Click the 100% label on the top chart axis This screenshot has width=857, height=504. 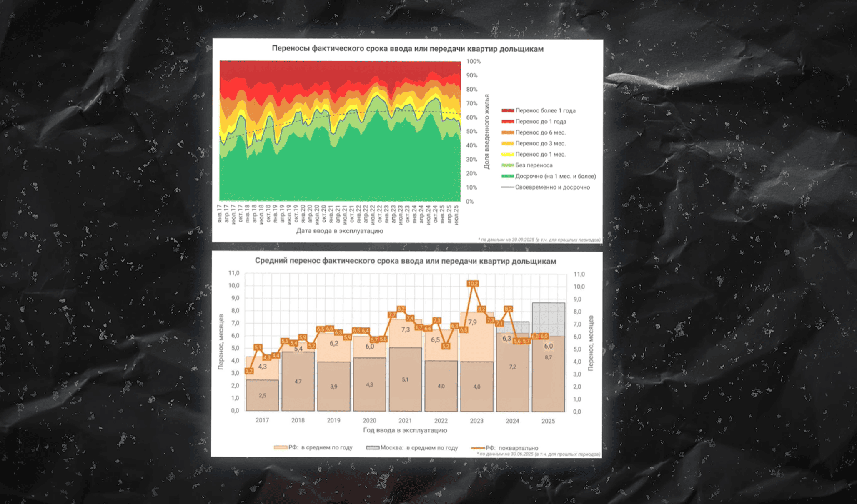473,61
